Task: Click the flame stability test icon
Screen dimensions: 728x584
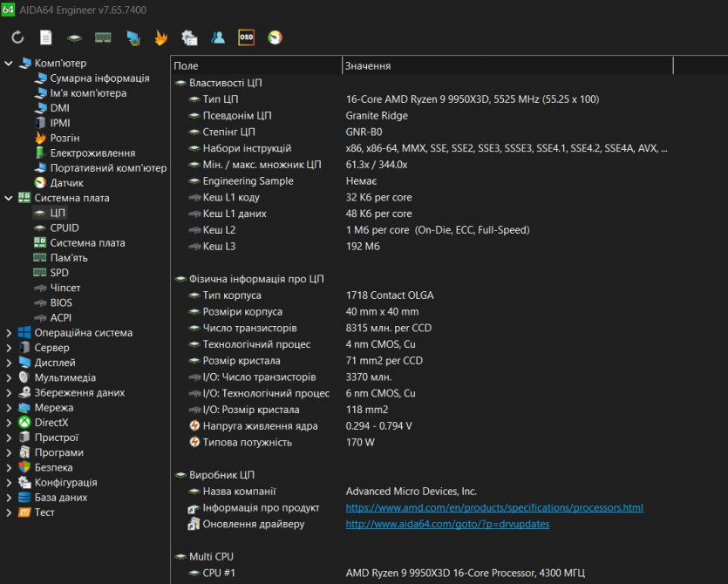Action: tap(160, 37)
